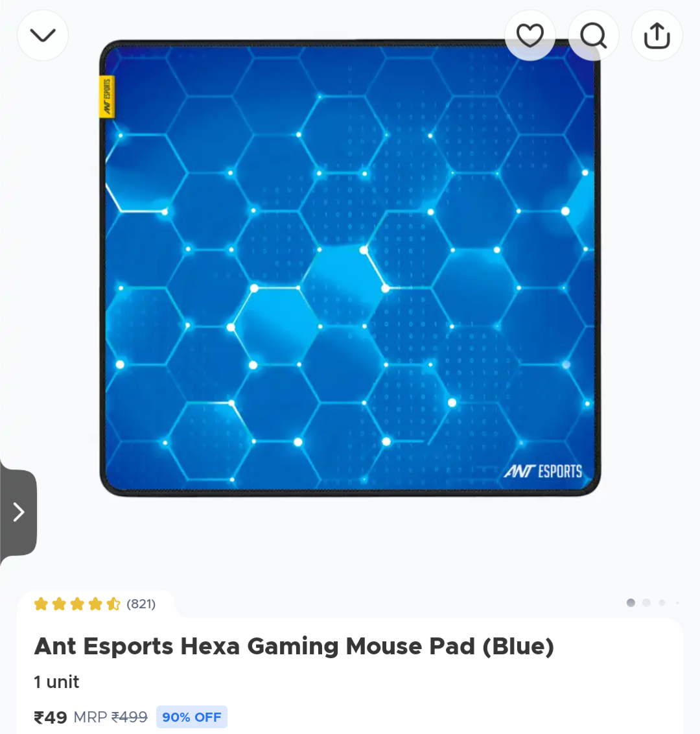Click the struck-through MRP ₹499
700x734 pixels.
click(110, 717)
